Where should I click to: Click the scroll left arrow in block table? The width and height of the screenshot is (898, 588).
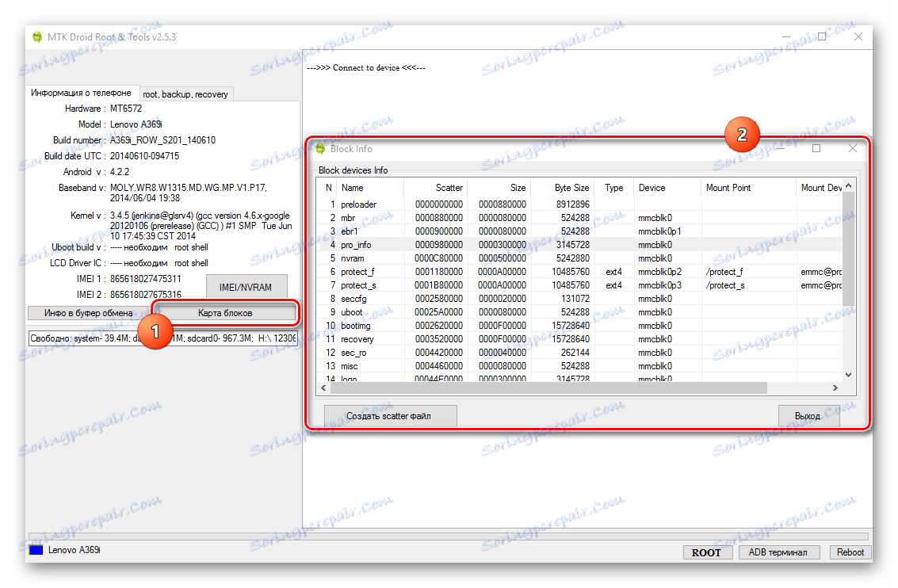click(323, 388)
